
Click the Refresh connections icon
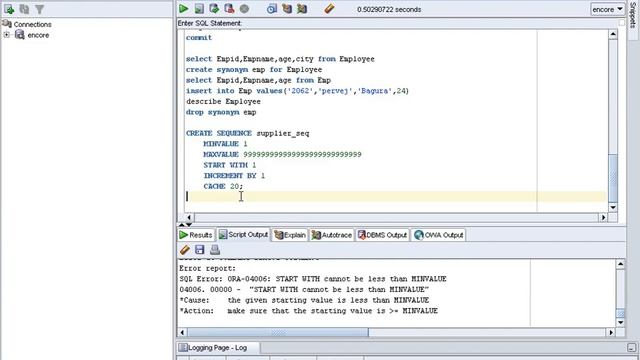click(24, 9)
